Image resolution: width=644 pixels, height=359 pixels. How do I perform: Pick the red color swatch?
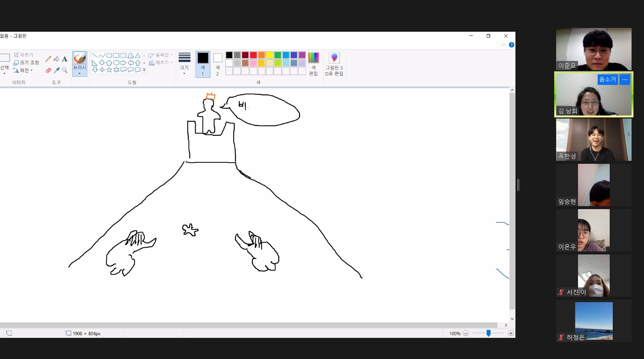coord(253,55)
